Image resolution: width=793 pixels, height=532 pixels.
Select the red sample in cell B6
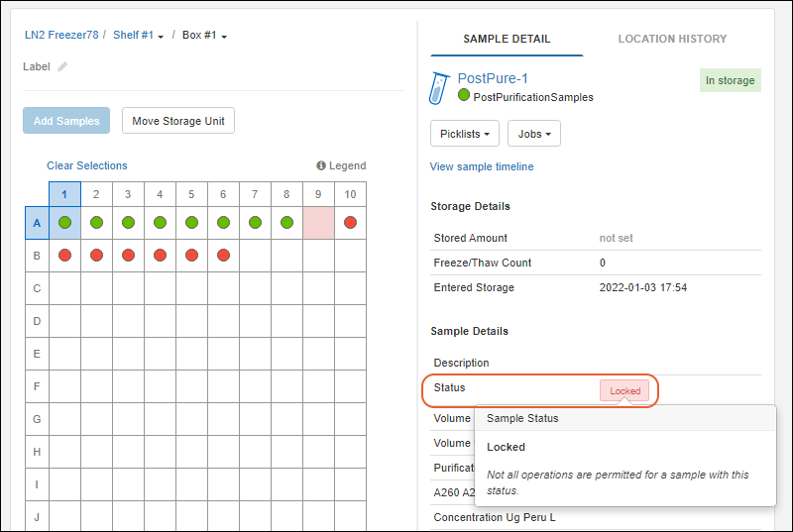(x=223, y=255)
